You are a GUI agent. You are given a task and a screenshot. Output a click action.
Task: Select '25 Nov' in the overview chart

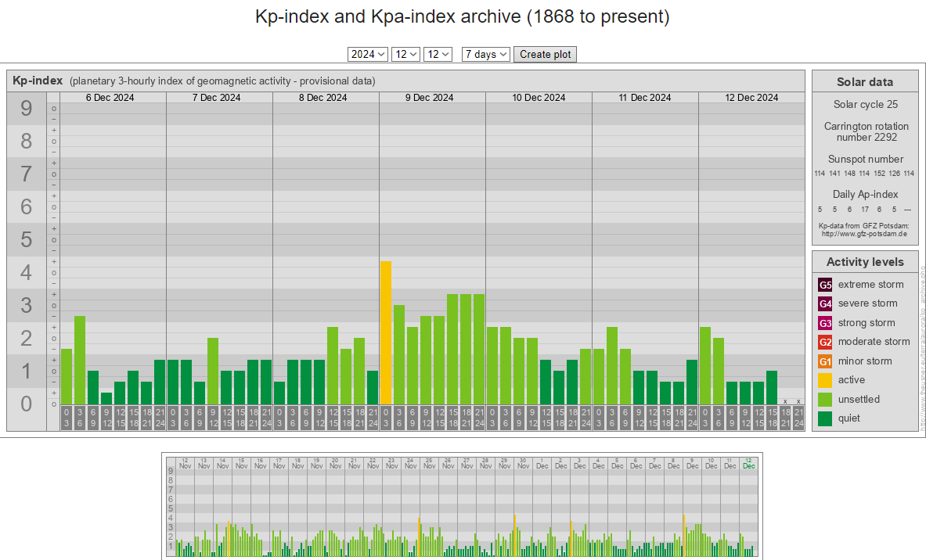pyautogui.click(x=429, y=463)
